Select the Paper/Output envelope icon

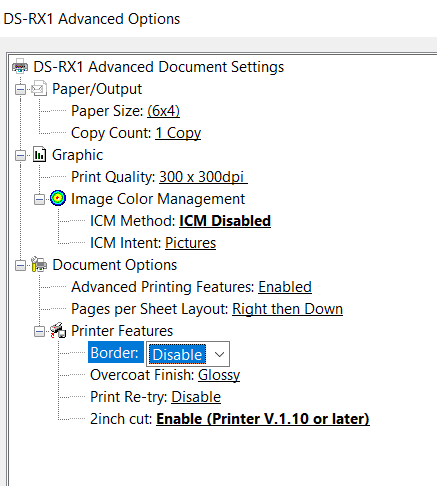[39, 88]
